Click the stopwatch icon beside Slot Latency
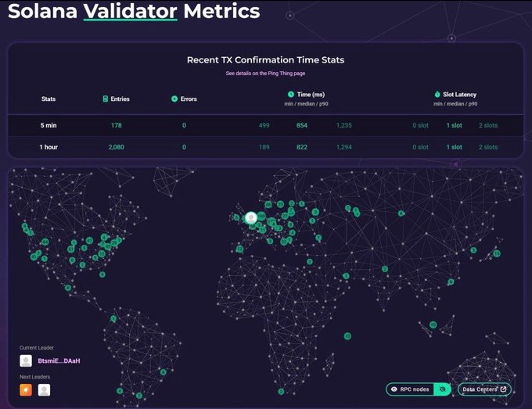Viewport: 532px width, 409px height. pyautogui.click(x=437, y=94)
